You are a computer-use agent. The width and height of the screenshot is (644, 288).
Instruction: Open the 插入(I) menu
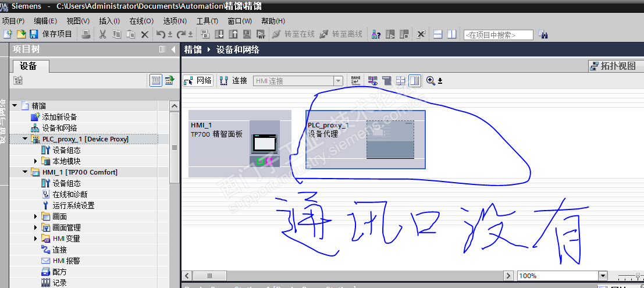coord(110,21)
